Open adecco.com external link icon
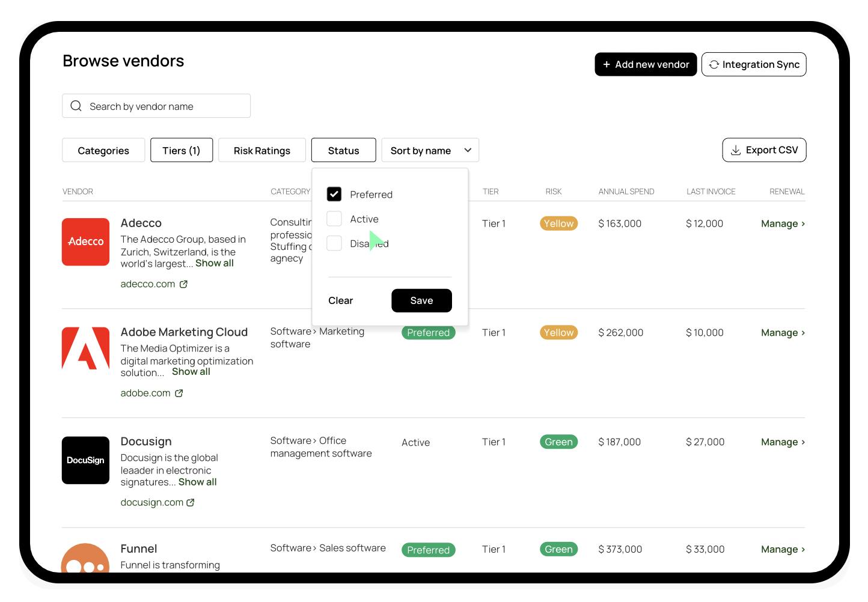 click(183, 284)
